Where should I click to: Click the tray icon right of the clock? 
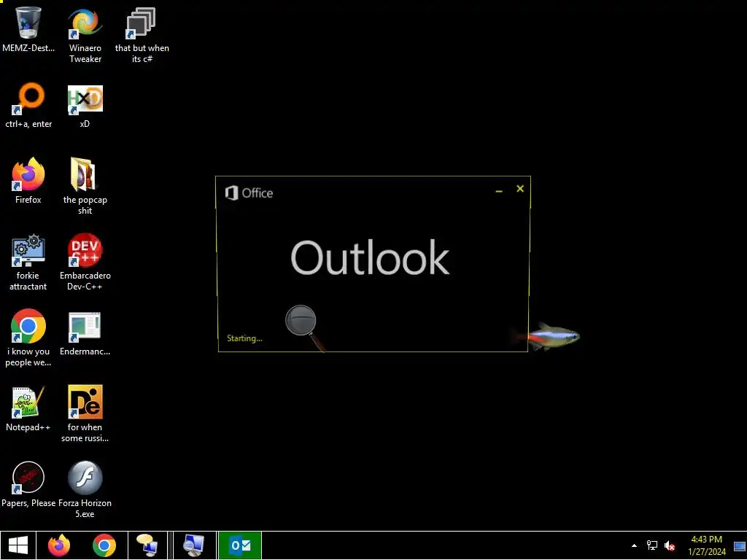(740, 545)
